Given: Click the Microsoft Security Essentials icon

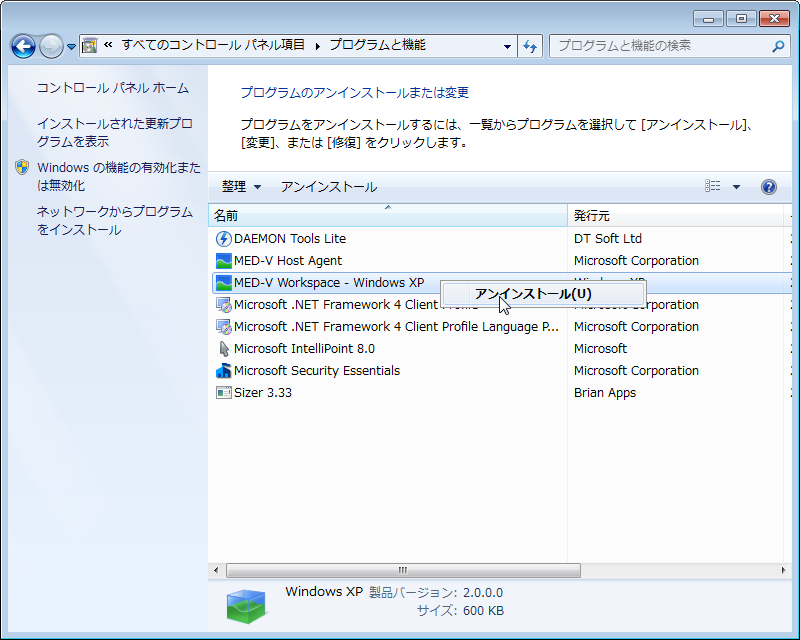Looking at the screenshot, I should tap(223, 371).
